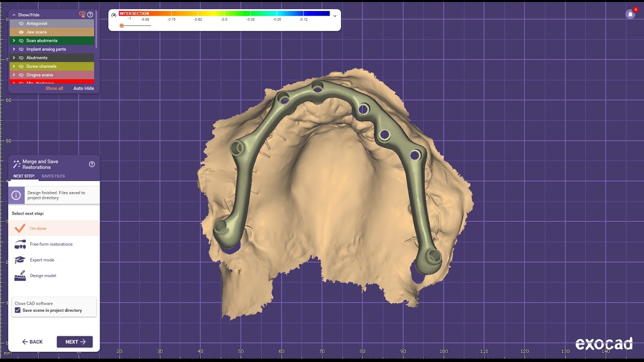
Task: Click the Antagonist layer label
Action: point(37,24)
